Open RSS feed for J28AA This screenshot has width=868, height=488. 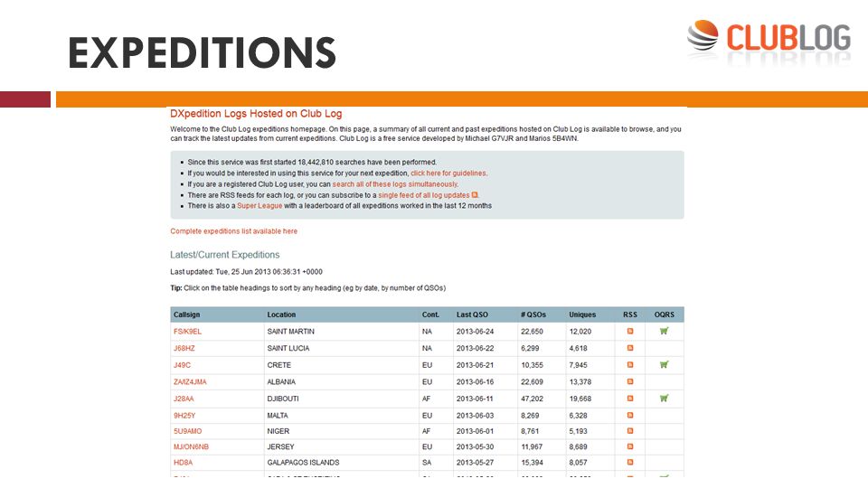(x=630, y=399)
